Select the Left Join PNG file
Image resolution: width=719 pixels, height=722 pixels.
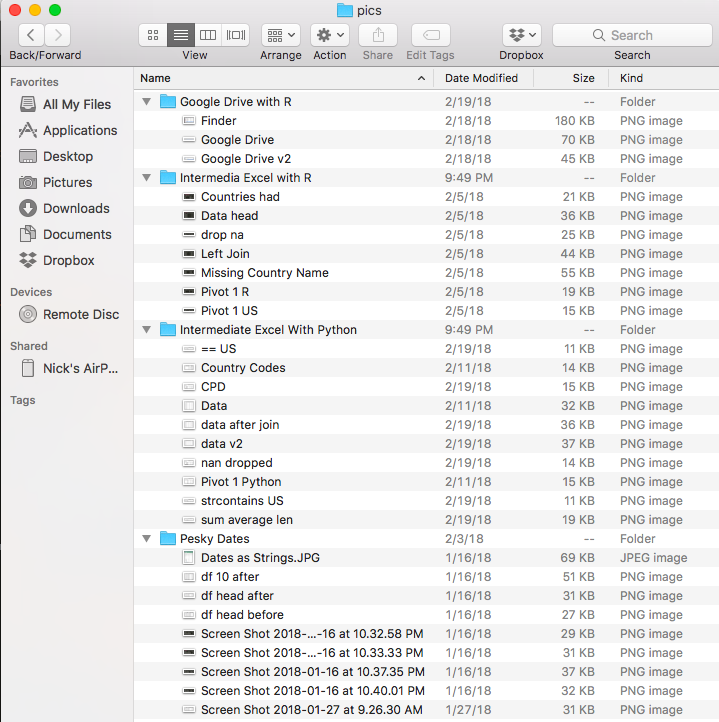point(225,254)
